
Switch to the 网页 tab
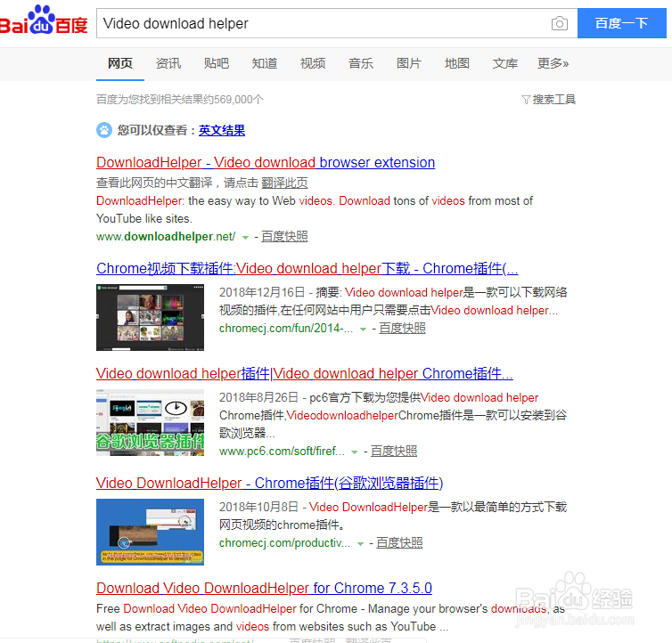click(120, 63)
